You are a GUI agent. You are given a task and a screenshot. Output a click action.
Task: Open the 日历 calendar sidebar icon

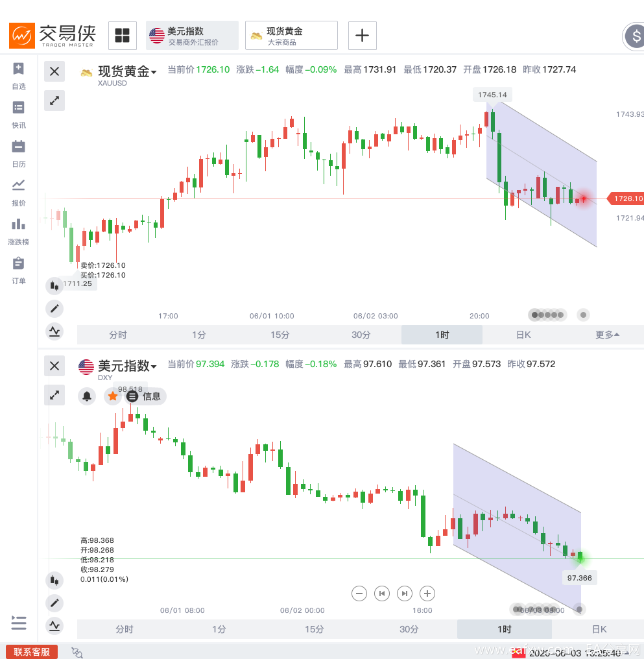click(x=19, y=154)
